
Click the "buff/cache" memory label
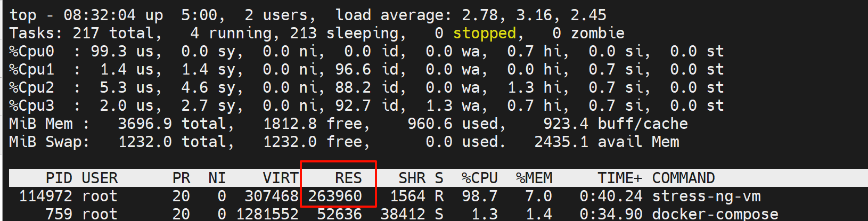tap(642, 124)
